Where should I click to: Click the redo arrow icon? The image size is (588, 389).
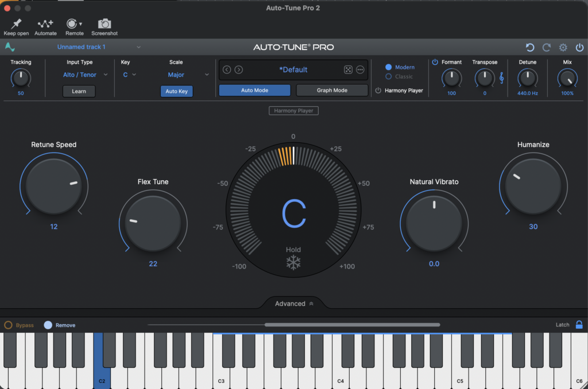547,47
